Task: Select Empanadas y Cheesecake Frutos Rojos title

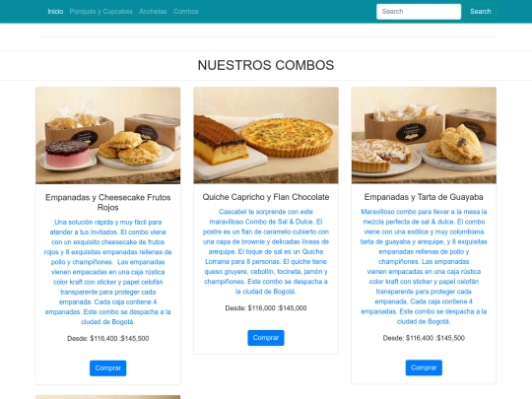Action: tap(108, 202)
